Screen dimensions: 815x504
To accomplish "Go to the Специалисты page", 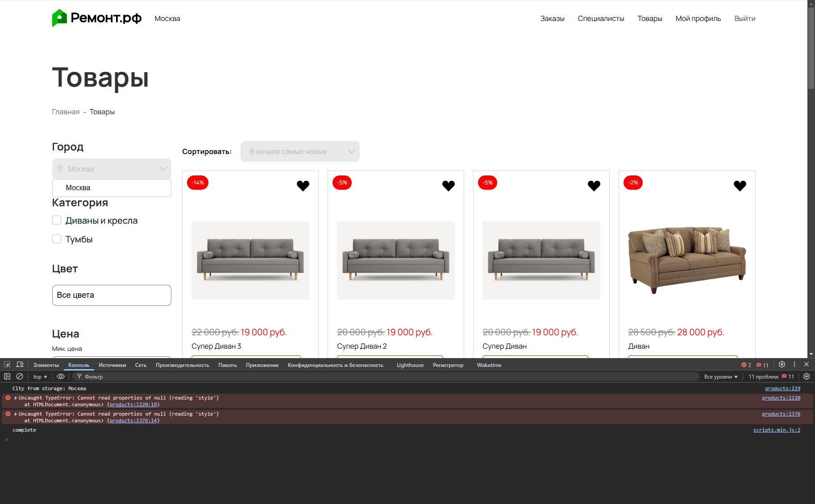I will click(601, 19).
